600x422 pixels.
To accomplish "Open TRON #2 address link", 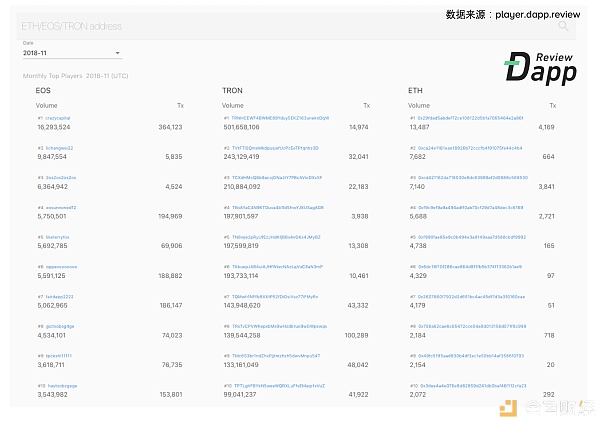I will click(275, 148).
